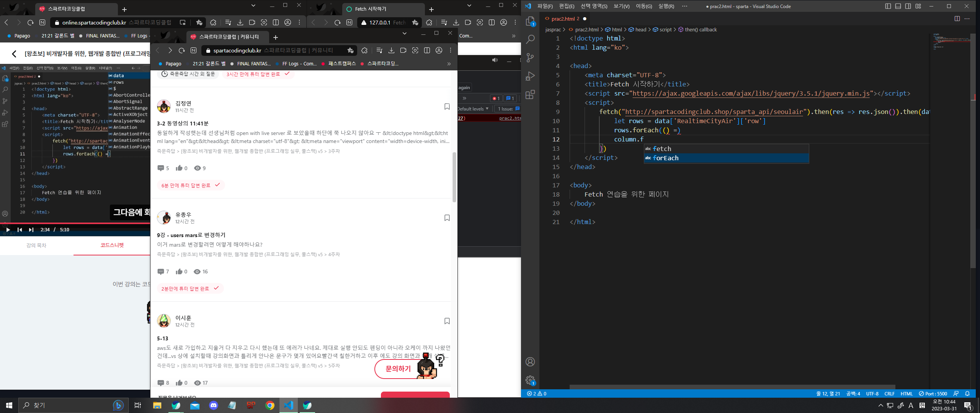Click the feedback icon in VS Code status bar
Screen dimensions: 980x413
[956, 393]
